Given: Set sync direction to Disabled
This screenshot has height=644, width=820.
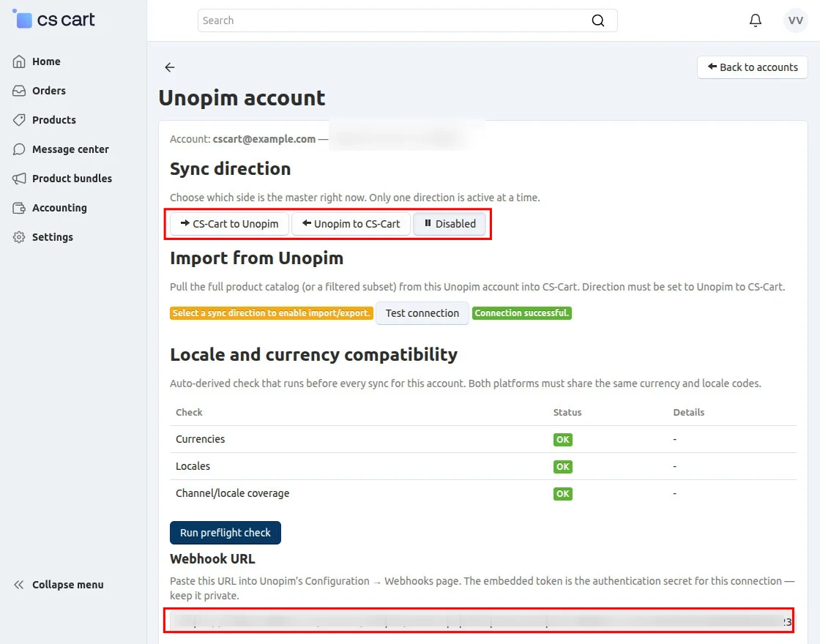Looking at the screenshot, I should pos(450,224).
